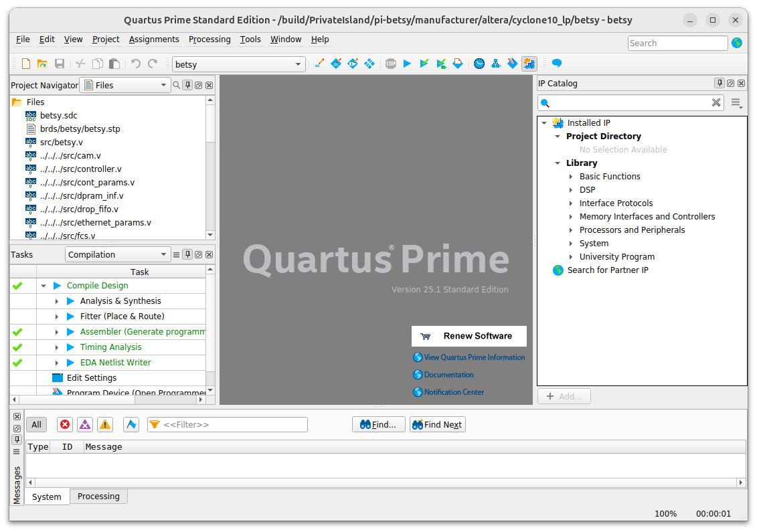Expand the Analysis & Synthesis task
This screenshot has width=757, height=532.
coord(57,301)
